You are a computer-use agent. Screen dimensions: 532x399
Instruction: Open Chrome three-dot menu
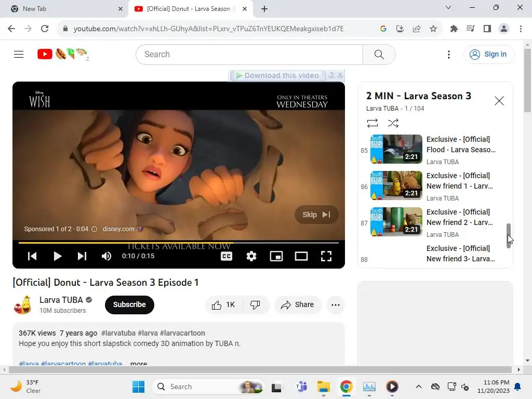point(521,29)
